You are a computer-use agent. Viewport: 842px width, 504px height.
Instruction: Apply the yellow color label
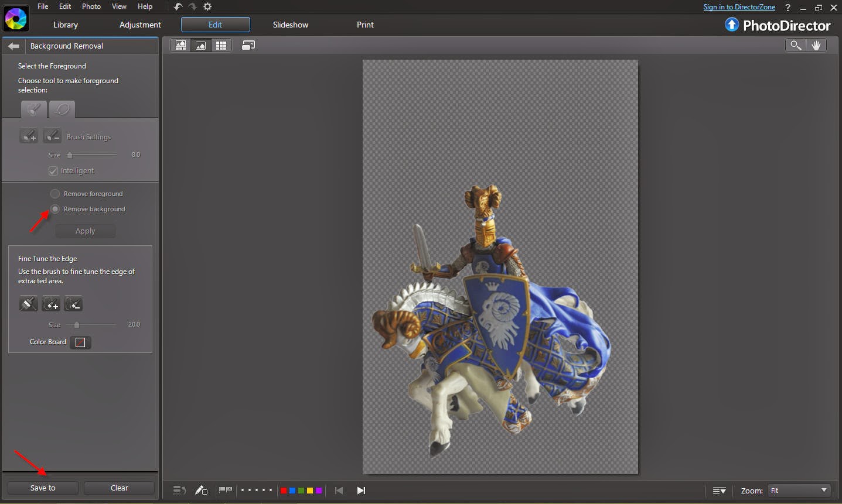tap(310, 491)
